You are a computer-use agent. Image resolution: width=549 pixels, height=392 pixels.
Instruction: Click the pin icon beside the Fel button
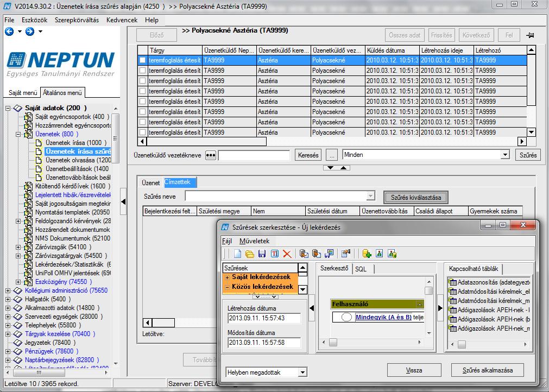click(530, 35)
